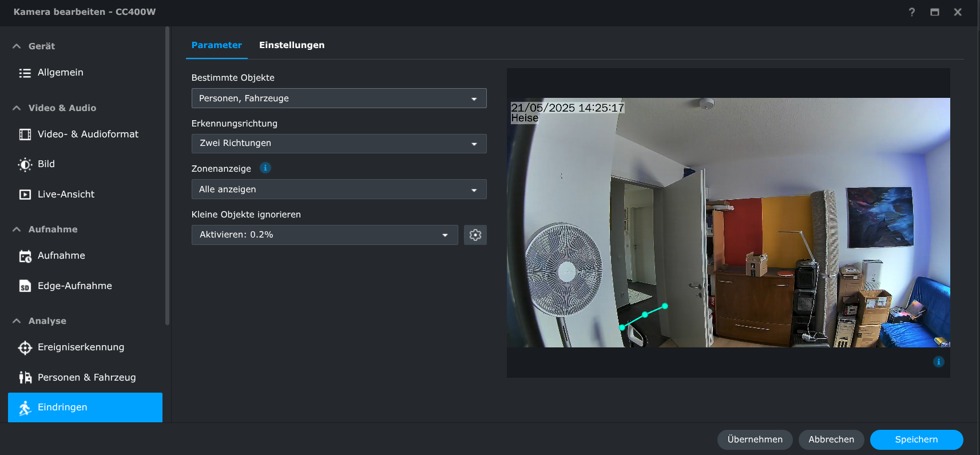Viewport: 980px width, 455px height.
Task: Open the Edge-Aufnahme SD card icon
Action: tap(25, 286)
